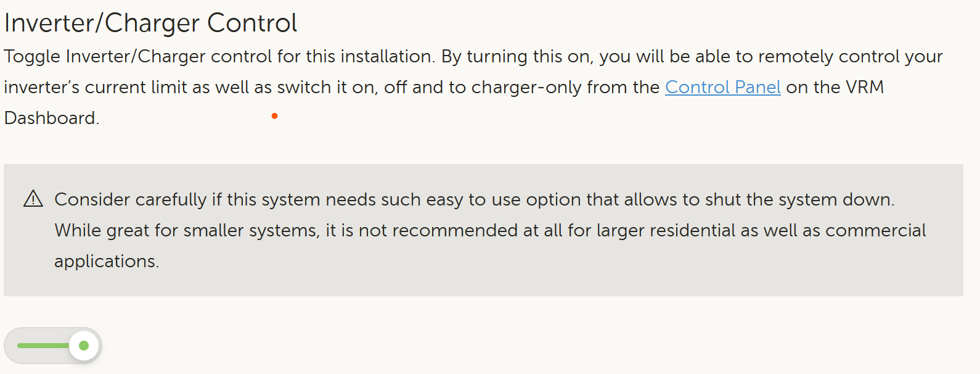The image size is (980, 374).
Task: Click the green knob of the toggle switch
Action: (x=84, y=346)
